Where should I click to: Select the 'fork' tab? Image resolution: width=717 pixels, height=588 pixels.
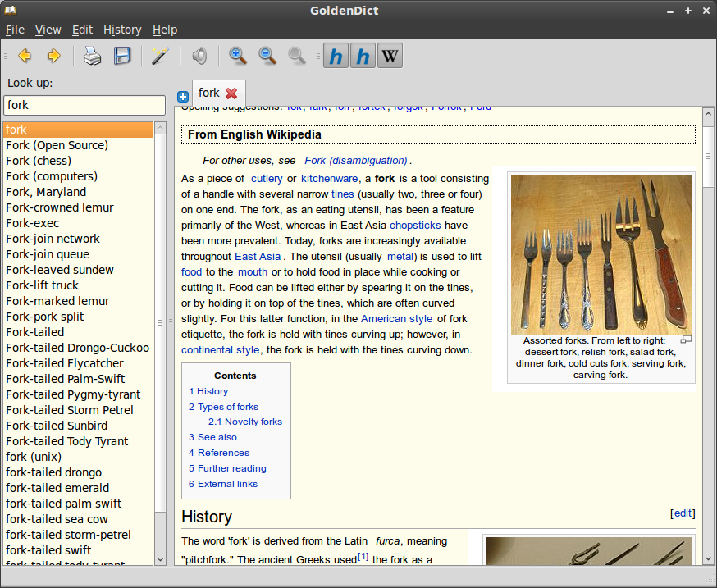[208, 93]
